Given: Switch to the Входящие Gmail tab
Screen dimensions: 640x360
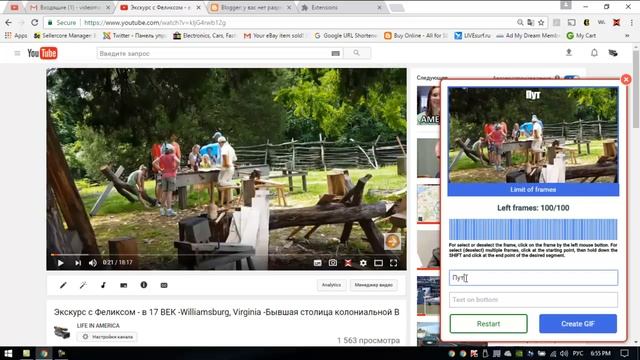Looking at the screenshot, I should click(70, 7).
